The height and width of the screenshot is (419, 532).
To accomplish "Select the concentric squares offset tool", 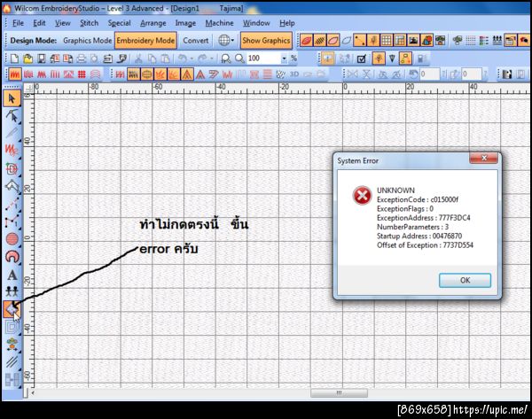I will (x=12, y=327).
